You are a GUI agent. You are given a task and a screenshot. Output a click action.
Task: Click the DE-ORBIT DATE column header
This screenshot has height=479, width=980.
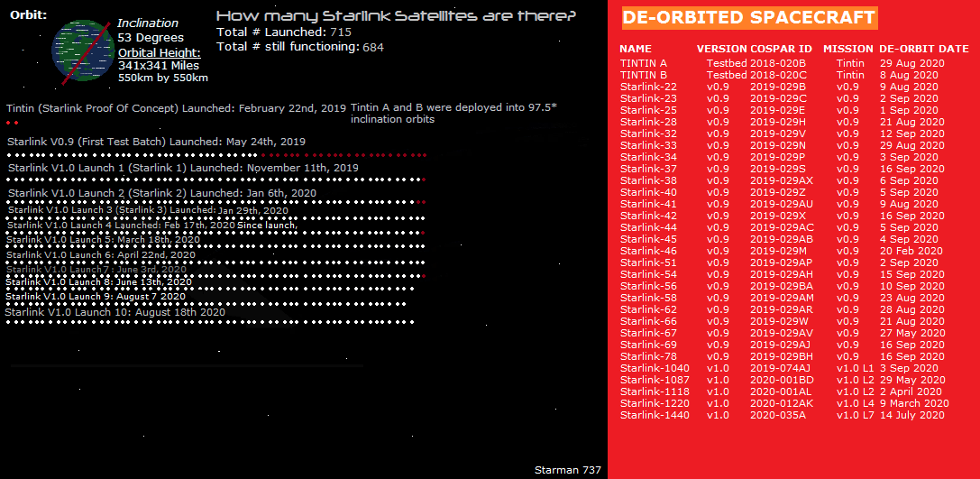point(926,49)
